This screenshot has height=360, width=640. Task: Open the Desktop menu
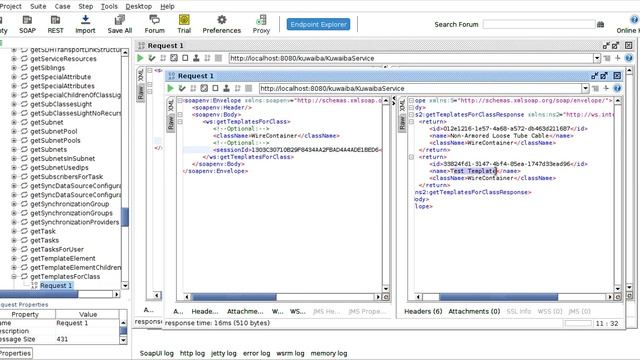pyautogui.click(x=139, y=6)
